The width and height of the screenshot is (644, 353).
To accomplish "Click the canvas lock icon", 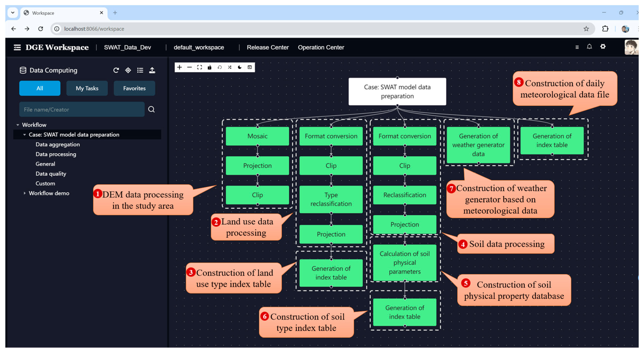I will coord(210,67).
